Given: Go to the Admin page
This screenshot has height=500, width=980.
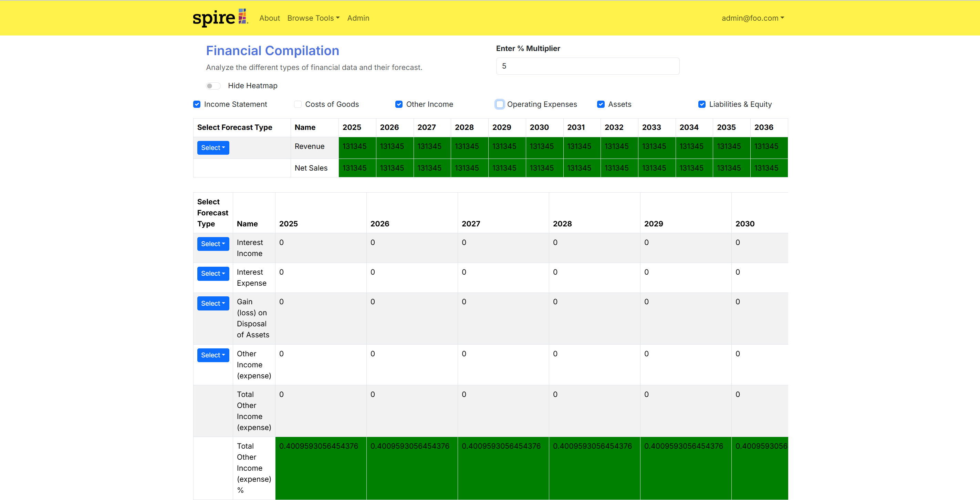Looking at the screenshot, I should (x=358, y=18).
